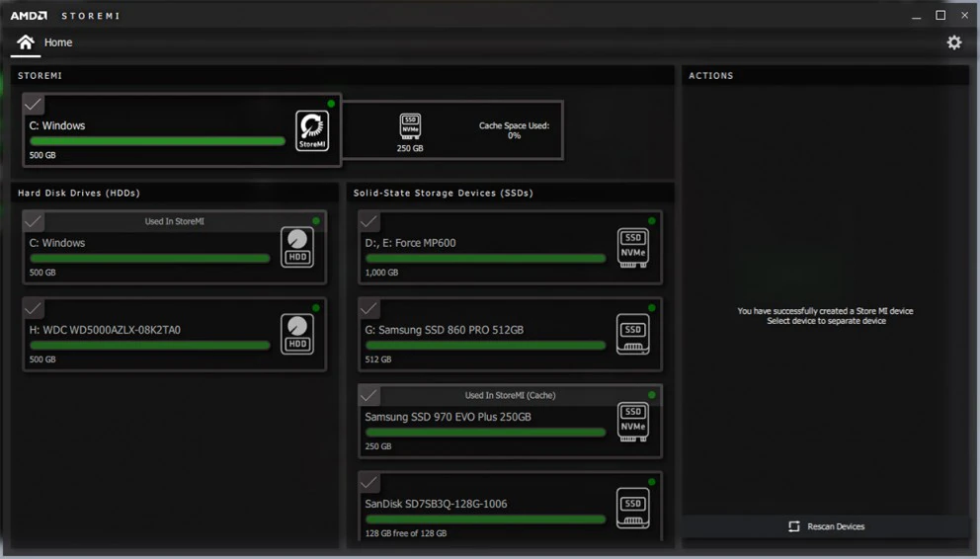The width and height of the screenshot is (980, 559).
Task: Click the '512 GB' size text
Action: pyautogui.click(x=378, y=359)
